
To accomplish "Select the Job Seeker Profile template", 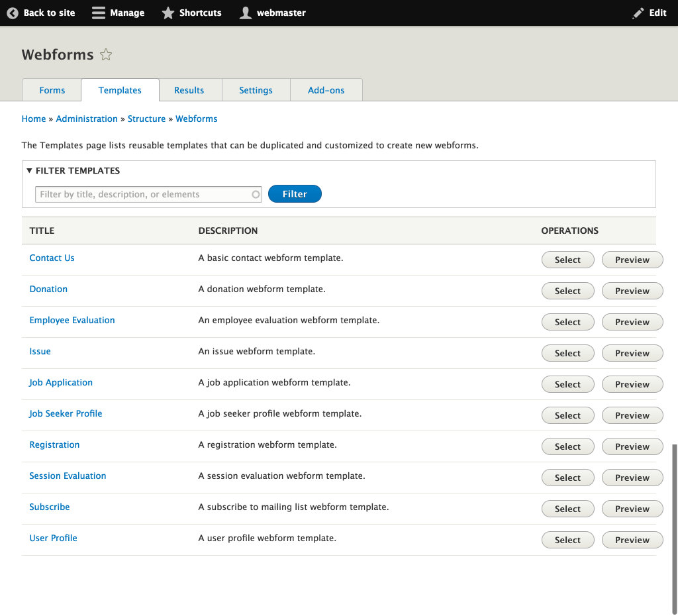I will [x=567, y=415].
